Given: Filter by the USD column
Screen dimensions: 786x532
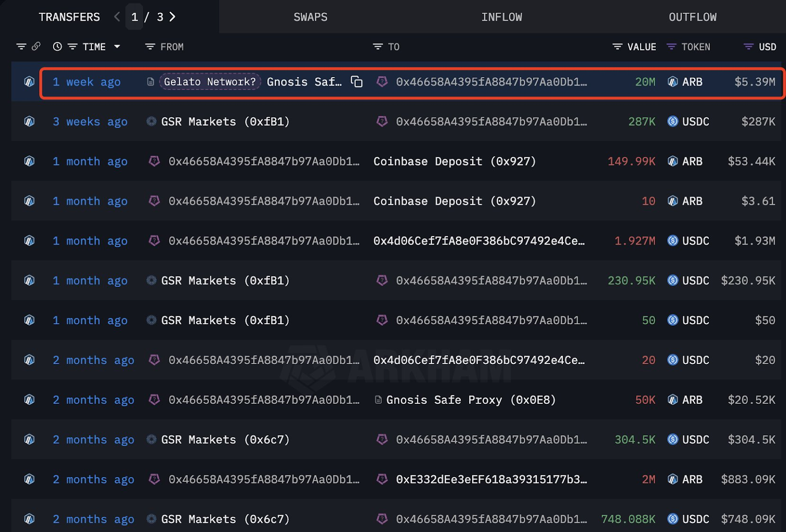Looking at the screenshot, I should pos(749,47).
